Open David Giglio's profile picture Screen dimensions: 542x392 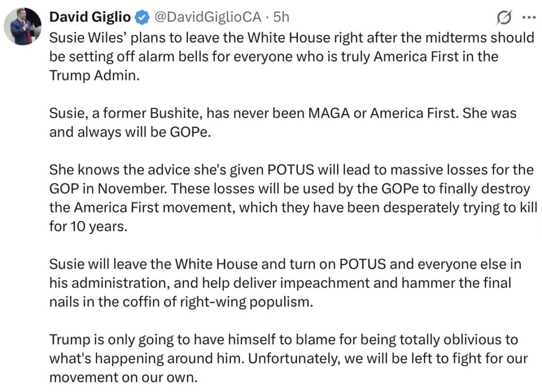click(x=22, y=26)
